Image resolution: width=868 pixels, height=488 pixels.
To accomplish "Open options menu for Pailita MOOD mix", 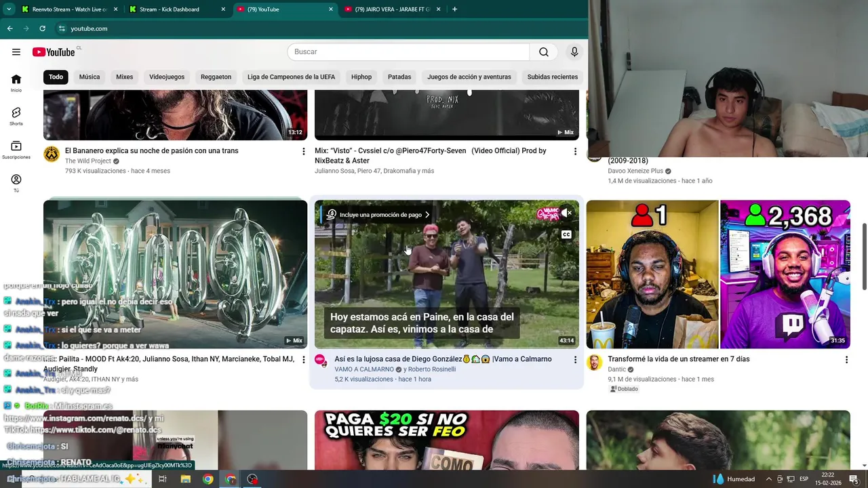I will [x=304, y=360].
